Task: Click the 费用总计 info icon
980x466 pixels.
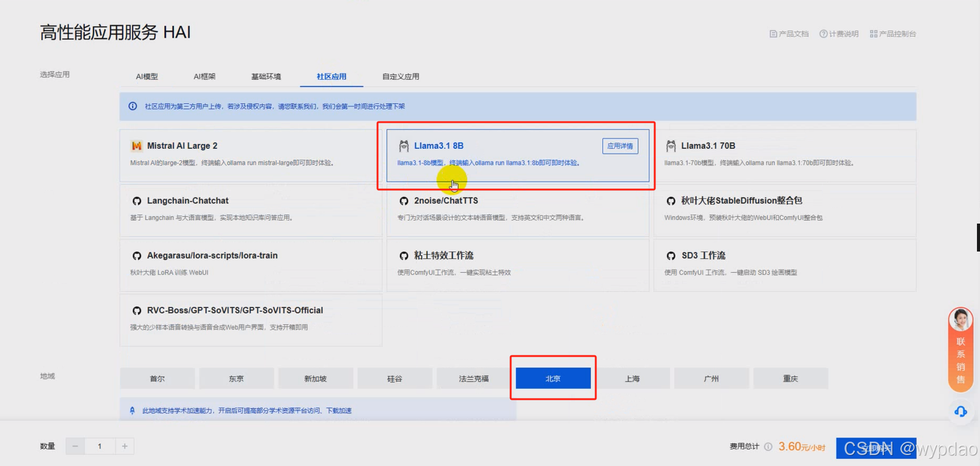Action: point(768,447)
